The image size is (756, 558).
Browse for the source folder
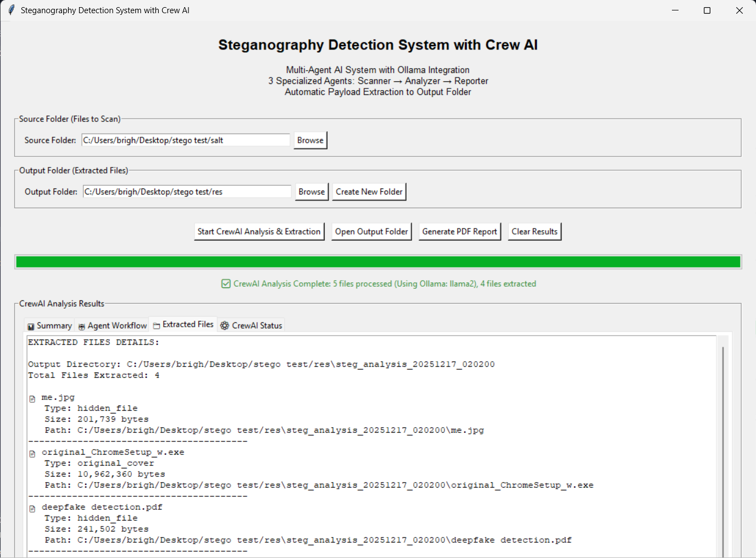pos(310,141)
